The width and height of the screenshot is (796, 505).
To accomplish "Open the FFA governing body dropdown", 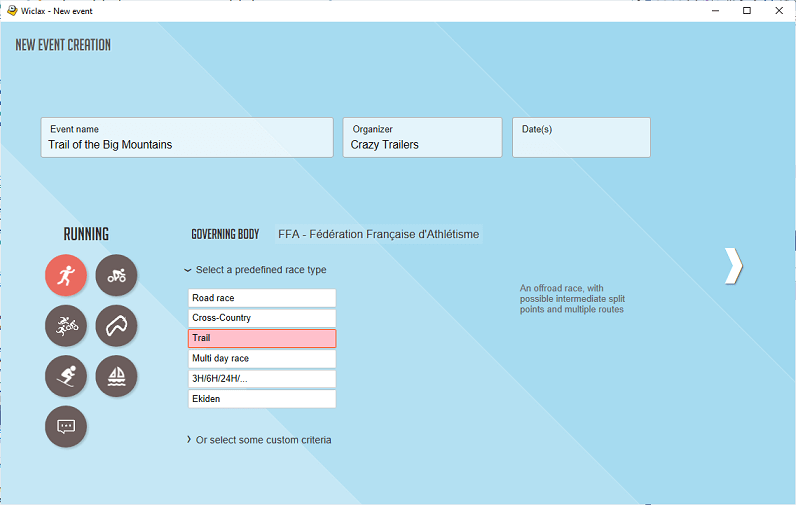I will click(x=379, y=234).
